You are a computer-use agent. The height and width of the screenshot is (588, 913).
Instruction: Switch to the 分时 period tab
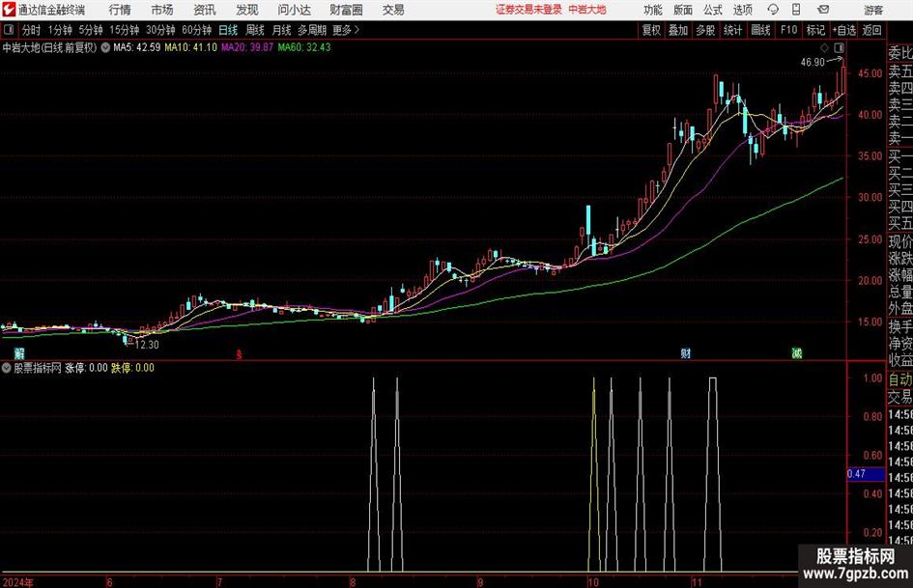(x=32, y=30)
